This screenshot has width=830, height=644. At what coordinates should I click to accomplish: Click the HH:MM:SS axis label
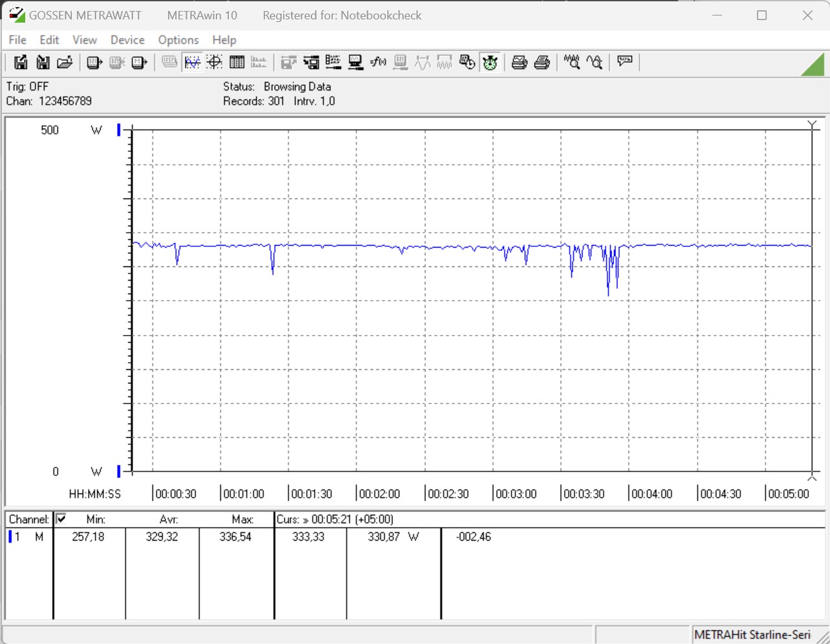95,494
